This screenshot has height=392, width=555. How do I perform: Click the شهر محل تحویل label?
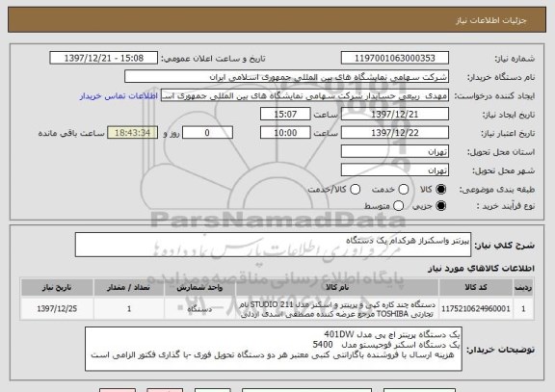point(504,170)
